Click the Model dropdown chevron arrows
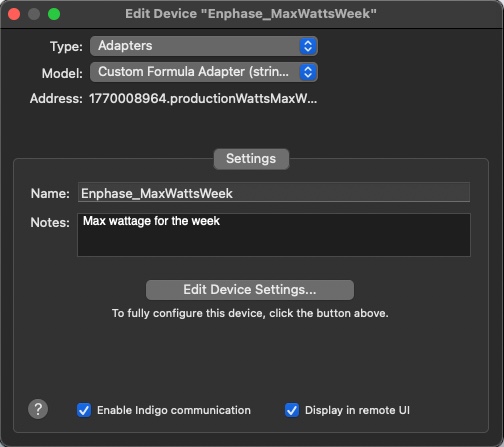This screenshot has height=447, width=504. pyautogui.click(x=308, y=72)
